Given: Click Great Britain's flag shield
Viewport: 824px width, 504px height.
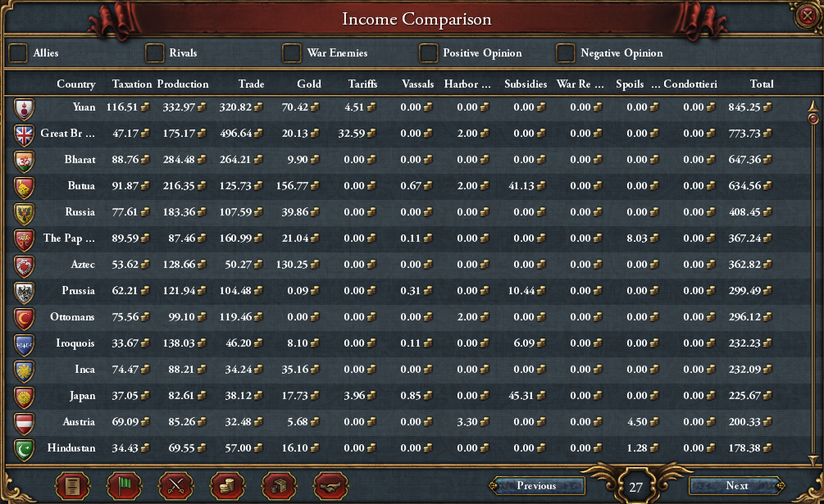Looking at the screenshot, I should [24, 135].
